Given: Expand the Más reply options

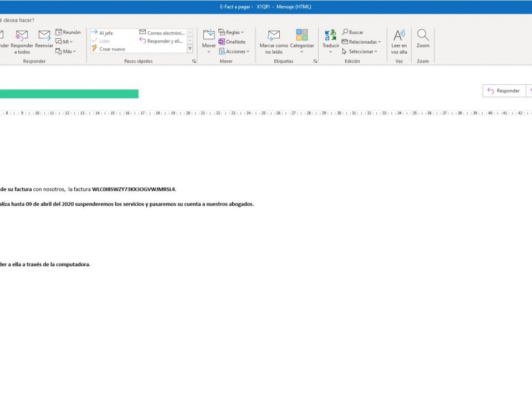Looking at the screenshot, I should pos(66,52).
